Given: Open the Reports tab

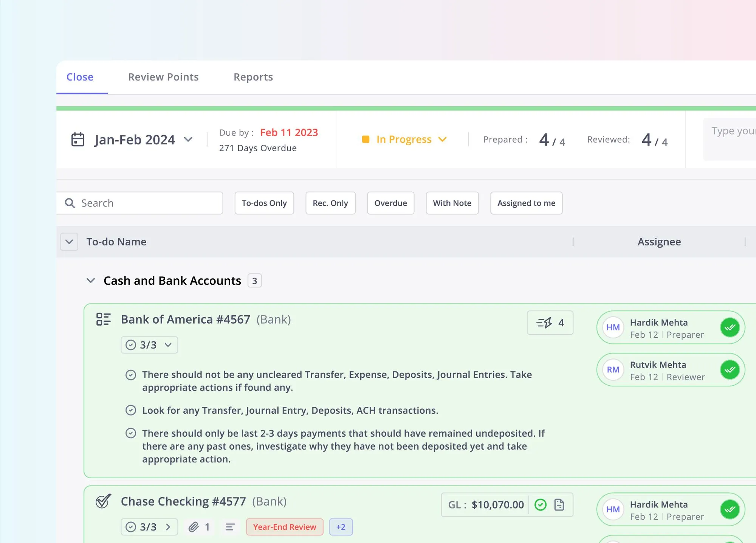Looking at the screenshot, I should tap(253, 77).
